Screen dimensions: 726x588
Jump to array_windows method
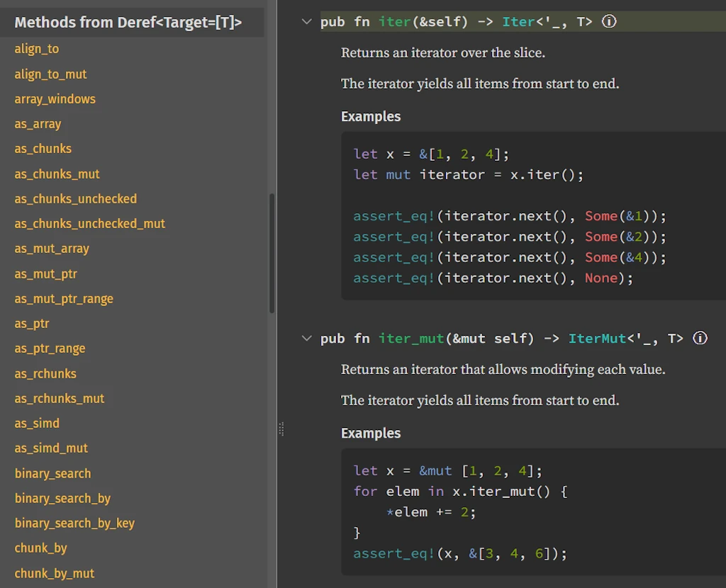coord(55,99)
